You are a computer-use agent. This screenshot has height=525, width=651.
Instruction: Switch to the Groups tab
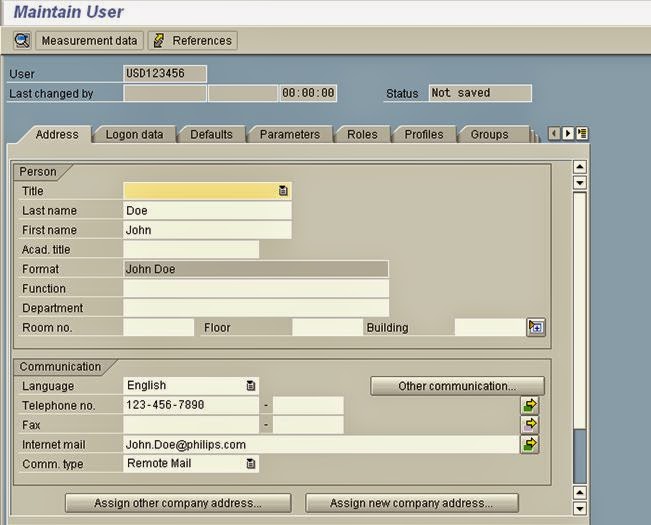coord(489,134)
